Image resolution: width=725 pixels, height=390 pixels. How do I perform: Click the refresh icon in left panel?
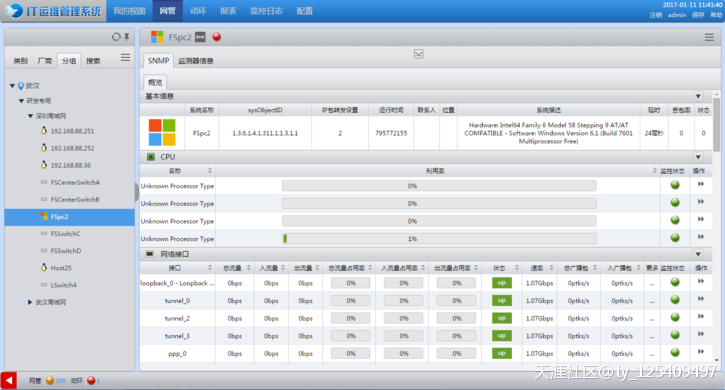(x=116, y=37)
